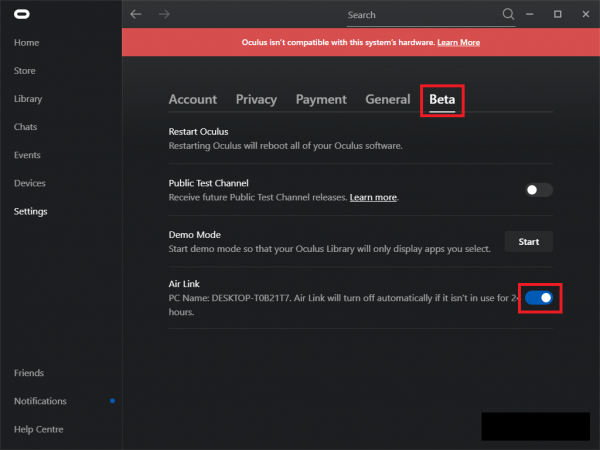This screenshot has height=450, width=600.
Task: Open Devices in the sidebar
Action: point(29,183)
